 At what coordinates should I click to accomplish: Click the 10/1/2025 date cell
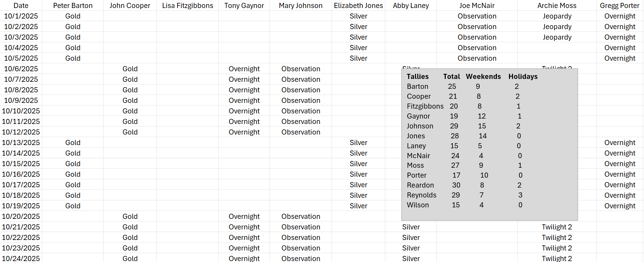click(21, 16)
